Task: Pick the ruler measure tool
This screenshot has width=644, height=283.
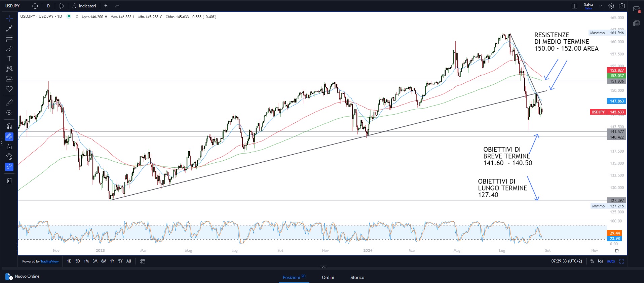Action: (9, 103)
